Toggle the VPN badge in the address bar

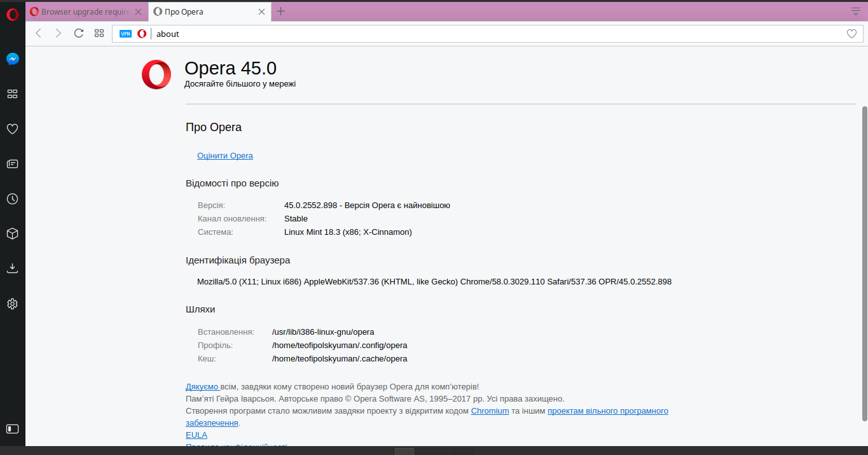(x=125, y=34)
